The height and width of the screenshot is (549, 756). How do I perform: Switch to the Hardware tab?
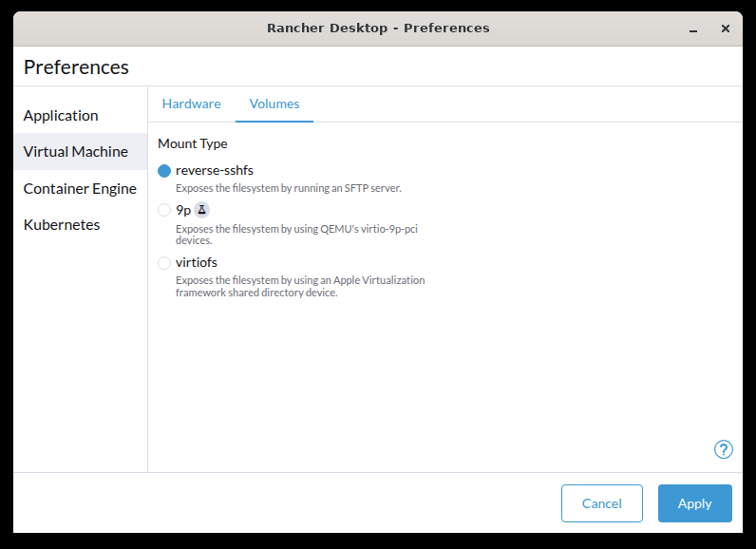pyautogui.click(x=191, y=104)
